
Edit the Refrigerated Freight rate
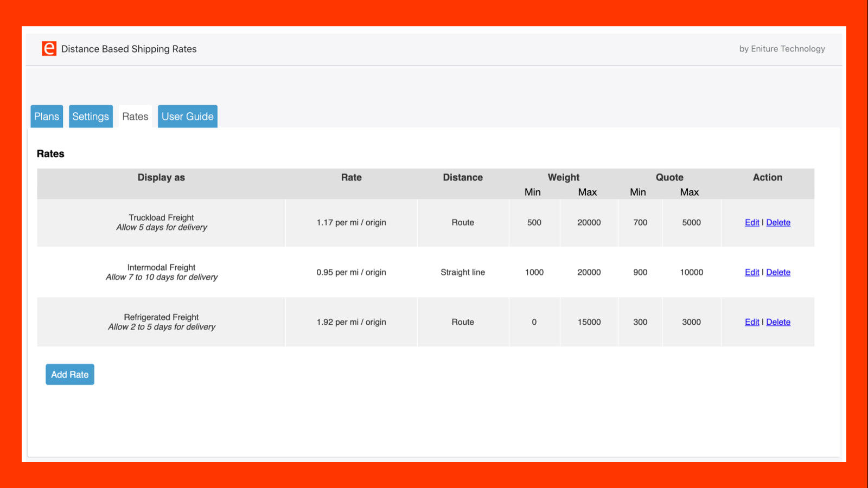751,322
